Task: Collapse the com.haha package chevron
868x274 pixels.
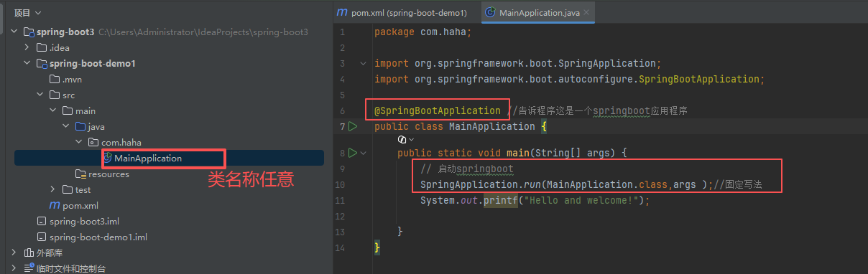Action: (79, 142)
